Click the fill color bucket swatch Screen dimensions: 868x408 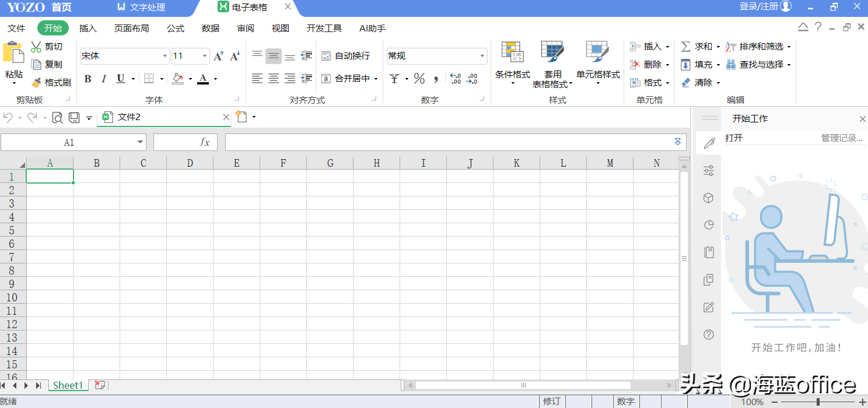[178, 79]
